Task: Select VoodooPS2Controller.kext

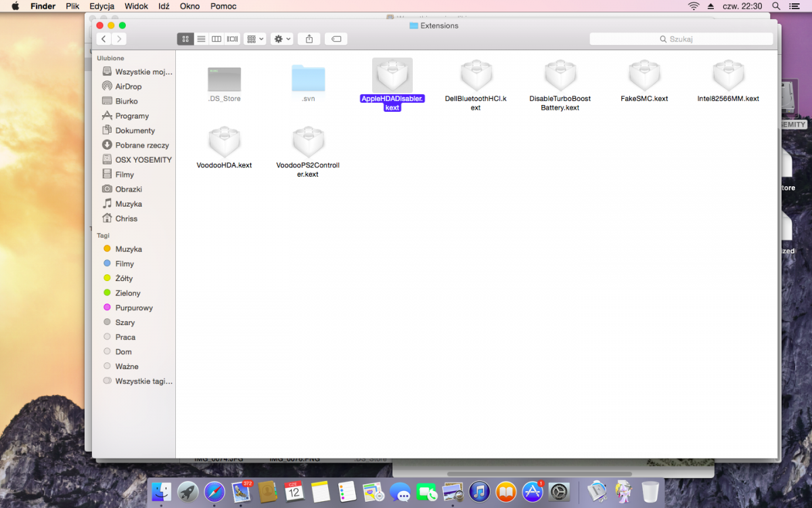Action: click(x=308, y=152)
